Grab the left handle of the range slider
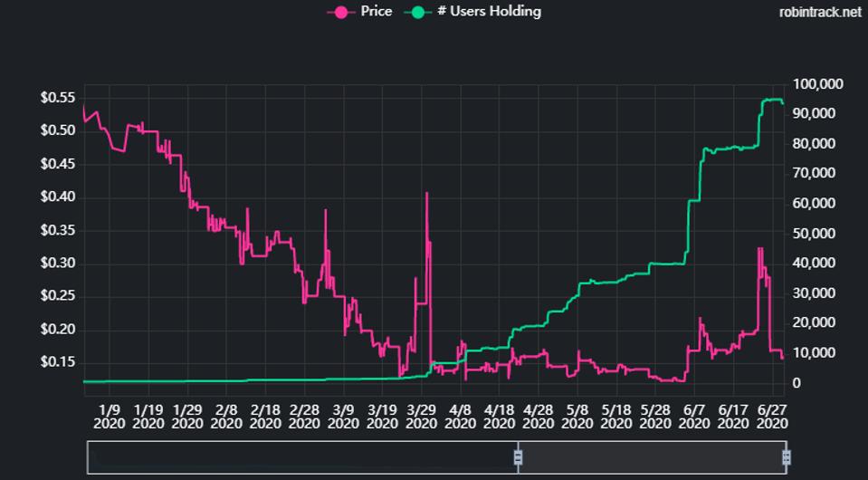 pyautogui.click(x=518, y=457)
